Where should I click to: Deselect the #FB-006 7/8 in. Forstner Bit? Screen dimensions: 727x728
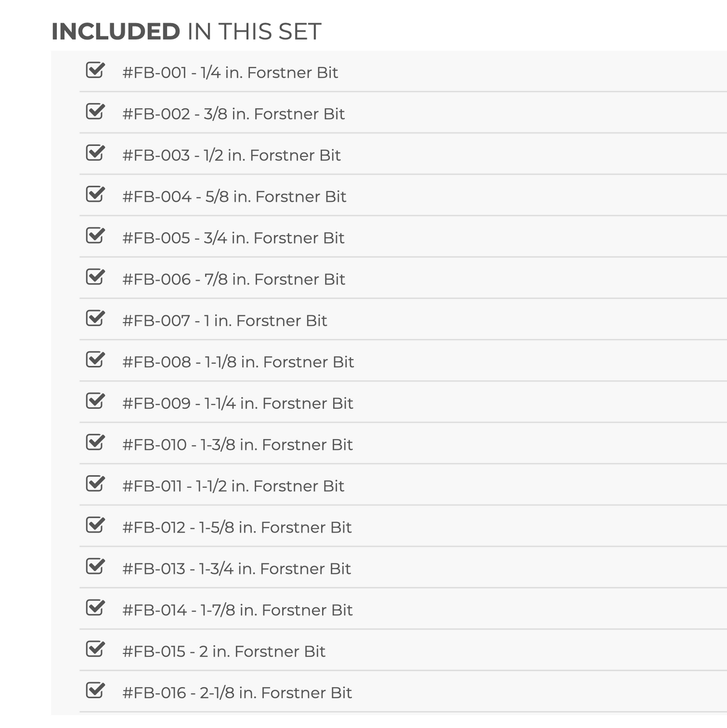(95, 277)
